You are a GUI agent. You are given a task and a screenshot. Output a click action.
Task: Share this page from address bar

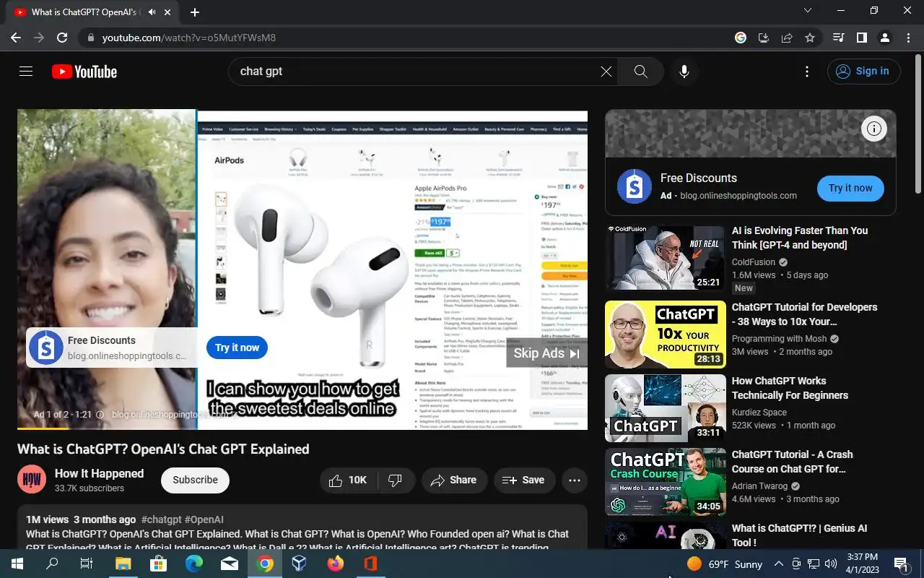(787, 38)
